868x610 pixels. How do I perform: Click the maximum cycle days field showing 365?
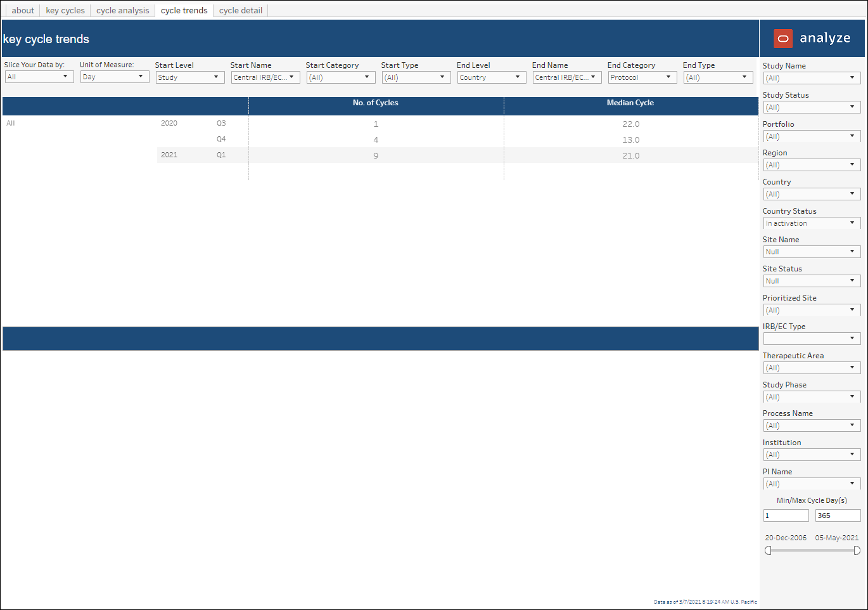coord(838,516)
